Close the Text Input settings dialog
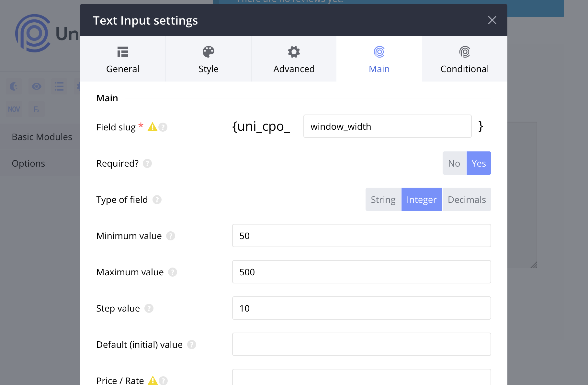Screen dimensions: 588x385 click(x=492, y=20)
